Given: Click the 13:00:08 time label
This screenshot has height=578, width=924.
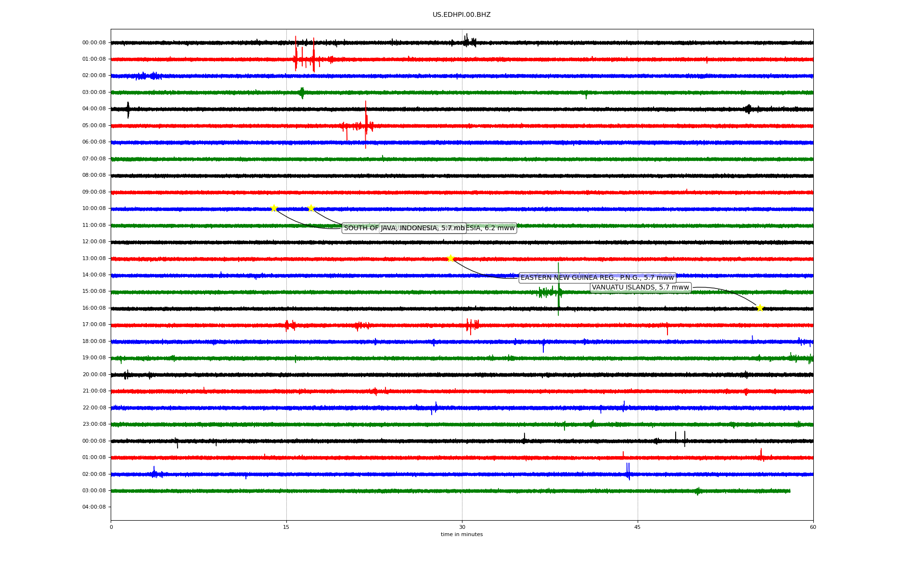Looking at the screenshot, I should [94, 259].
